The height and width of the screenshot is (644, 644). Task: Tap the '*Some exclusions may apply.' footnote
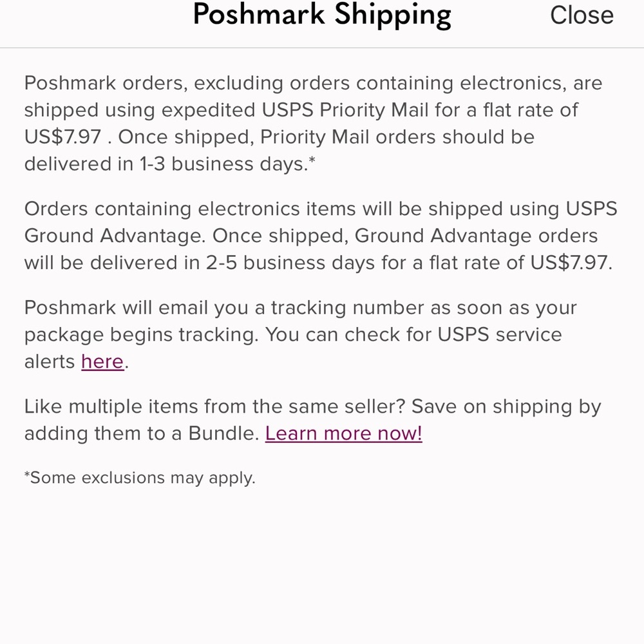click(x=140, y=478)
